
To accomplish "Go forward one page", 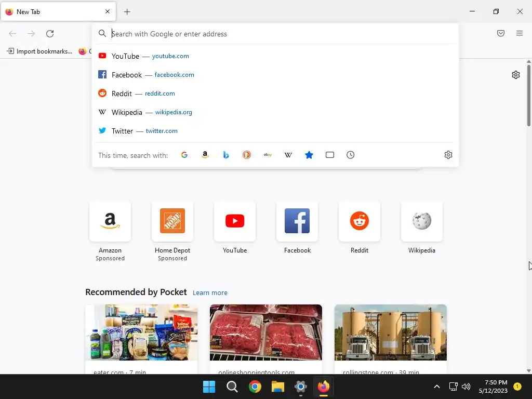I will pos(31,34).
